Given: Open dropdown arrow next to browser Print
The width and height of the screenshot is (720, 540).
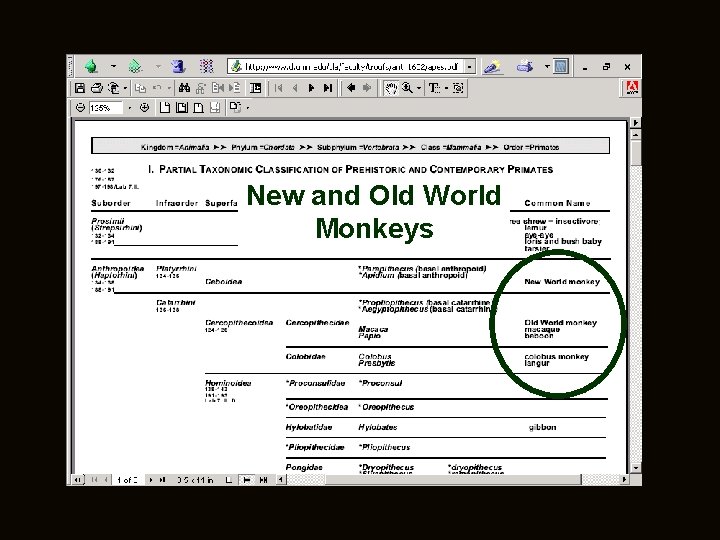Looking at the screenshot, I should [x=547, y=67].
